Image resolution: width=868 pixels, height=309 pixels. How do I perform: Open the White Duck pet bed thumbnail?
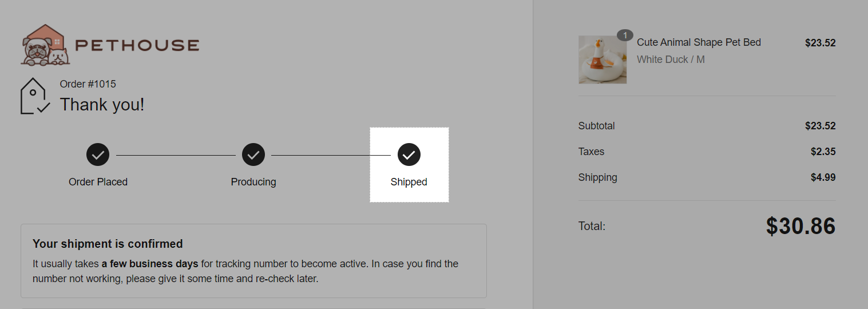(603, 60)
